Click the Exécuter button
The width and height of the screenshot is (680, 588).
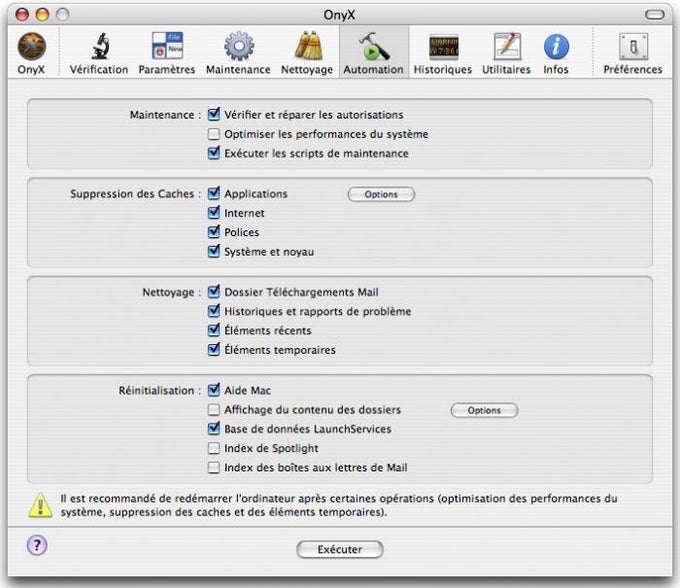(340, 549)
